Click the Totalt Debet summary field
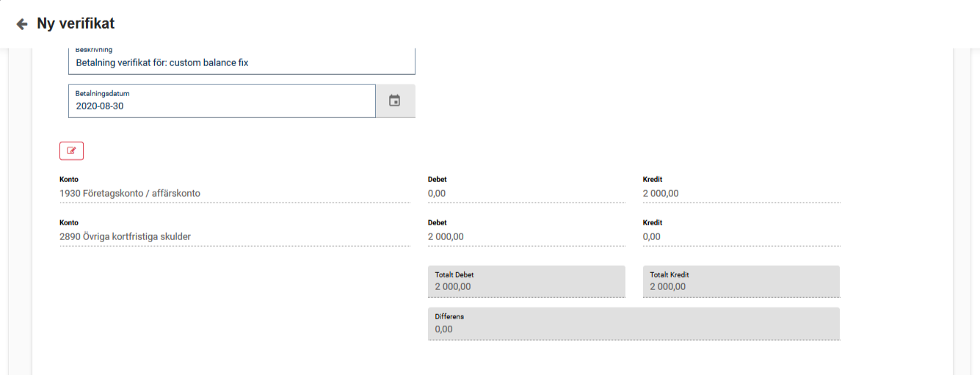The image size is (980, 375). (526, 282)
